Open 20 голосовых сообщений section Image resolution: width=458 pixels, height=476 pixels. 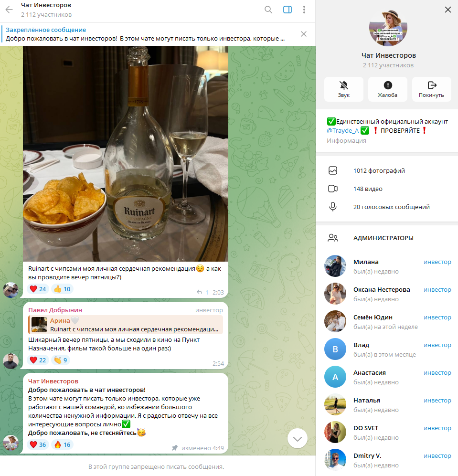coord(387,207)
